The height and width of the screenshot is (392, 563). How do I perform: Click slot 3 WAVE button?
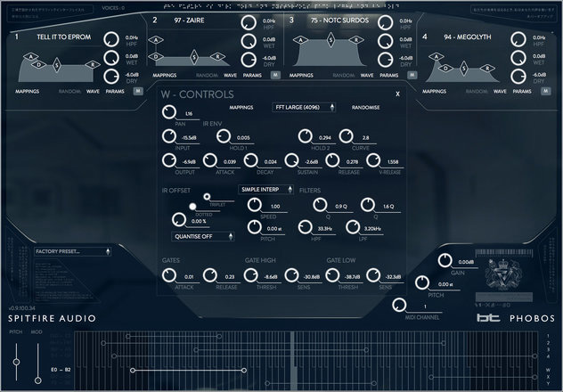point(367,76)
